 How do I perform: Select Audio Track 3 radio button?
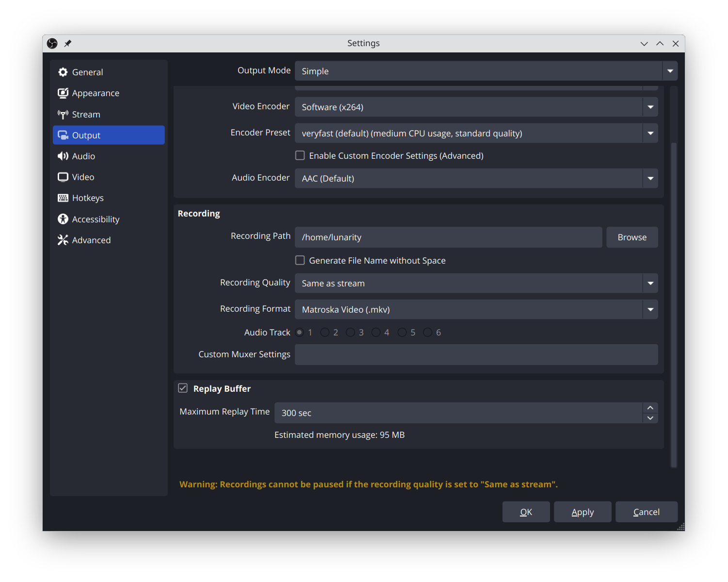[351, 332]
